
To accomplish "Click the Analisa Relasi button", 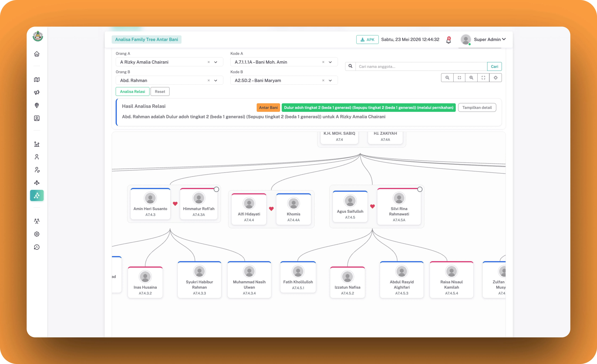I will 133,92.
